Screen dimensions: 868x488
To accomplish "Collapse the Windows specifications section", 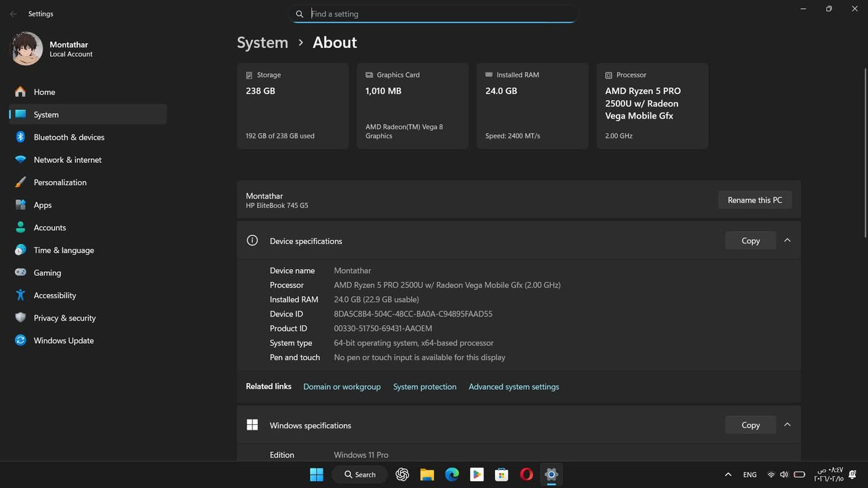I will (x=787, y=425).
